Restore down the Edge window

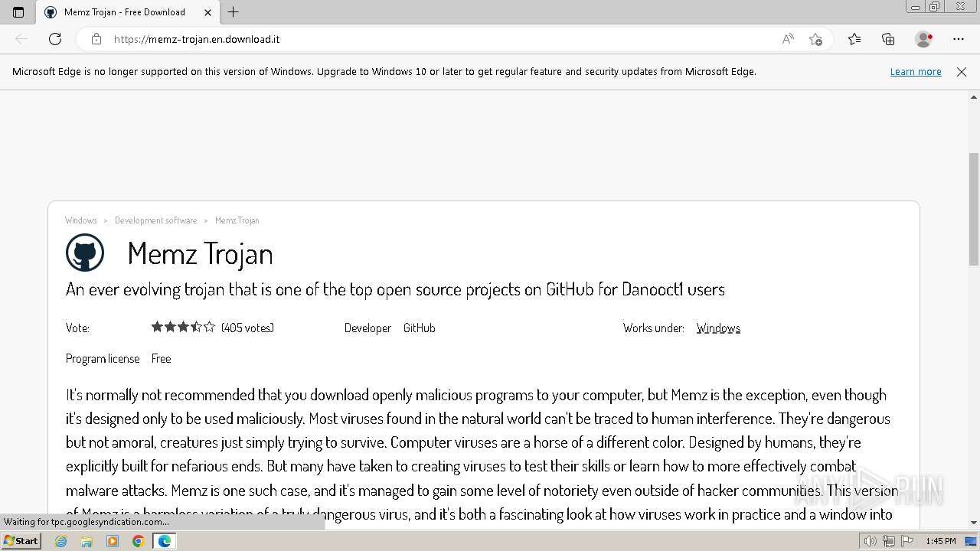pos(935,7)
